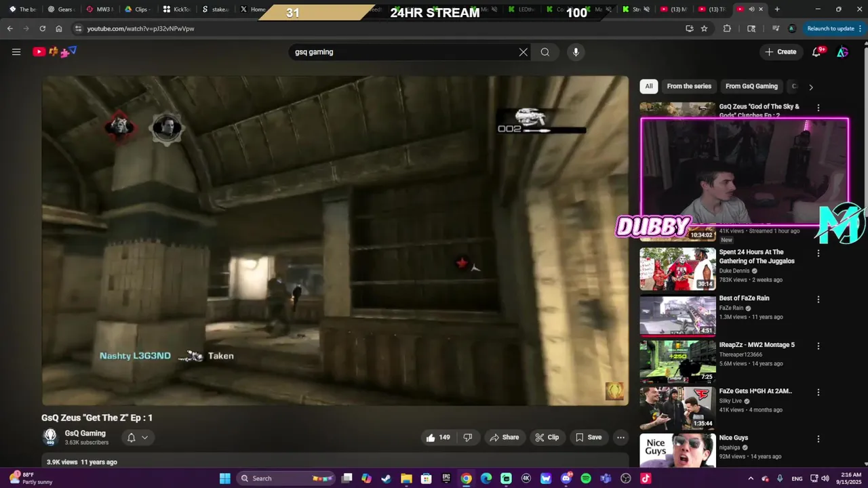Open Nice Guys video title
This screenshot has height=488, width=868.
click(734, 438)
